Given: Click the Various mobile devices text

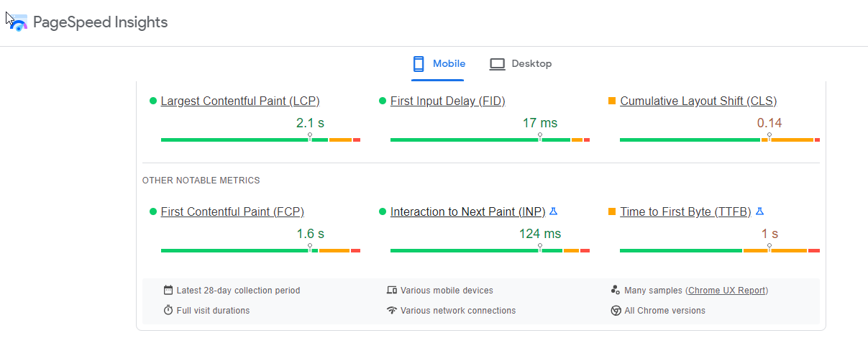Looking at the screenshot, I should [447, 291].
